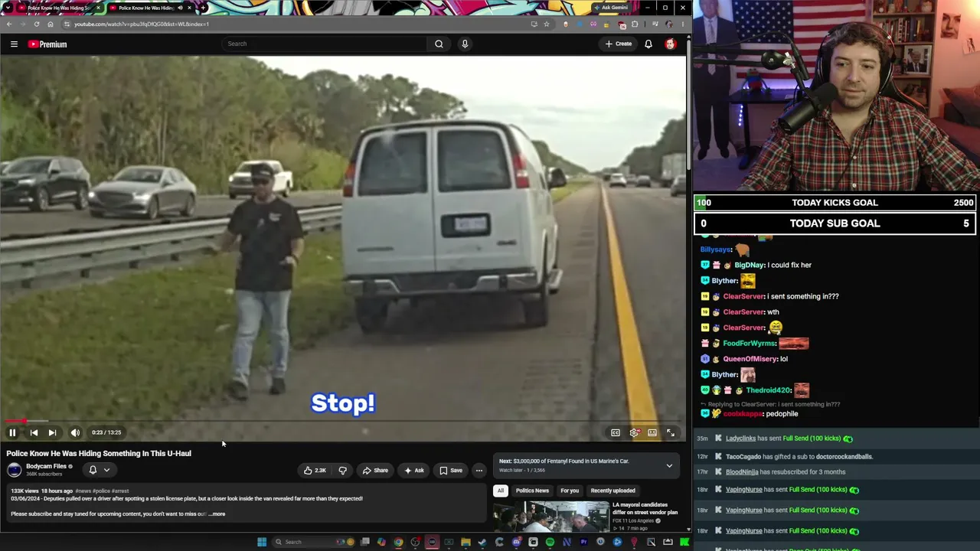Go back in the browser
980x551 pixels.
click(9, 24)
